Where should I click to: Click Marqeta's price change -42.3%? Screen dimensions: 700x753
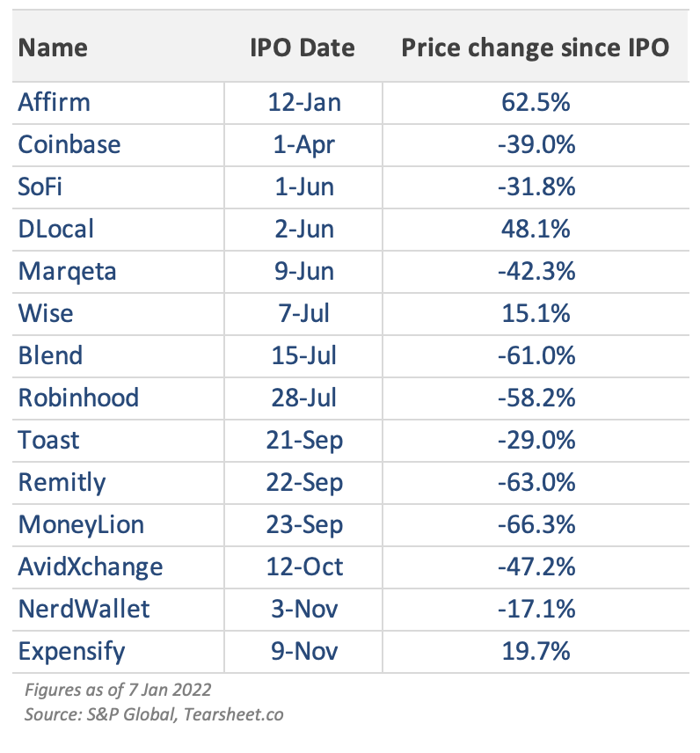coord(536,271)
